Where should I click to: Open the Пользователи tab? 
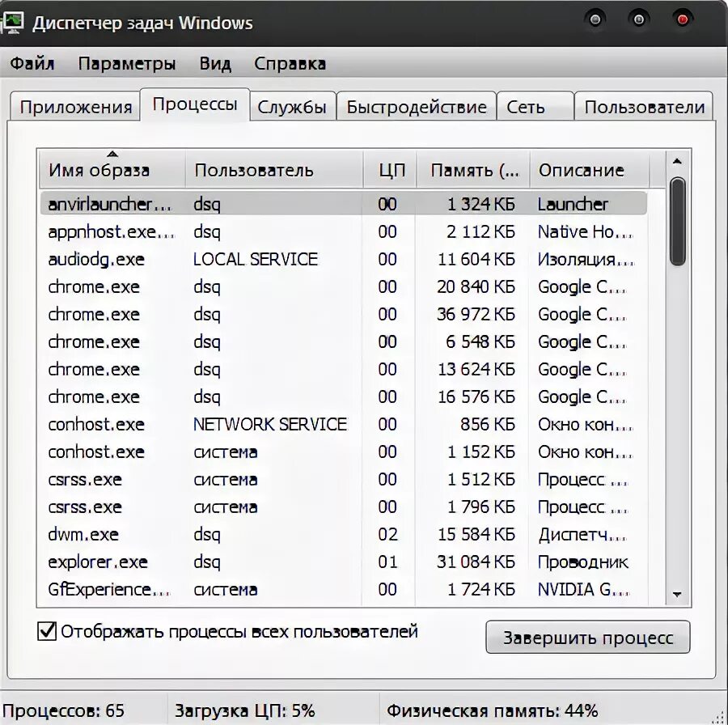[644, 107]
